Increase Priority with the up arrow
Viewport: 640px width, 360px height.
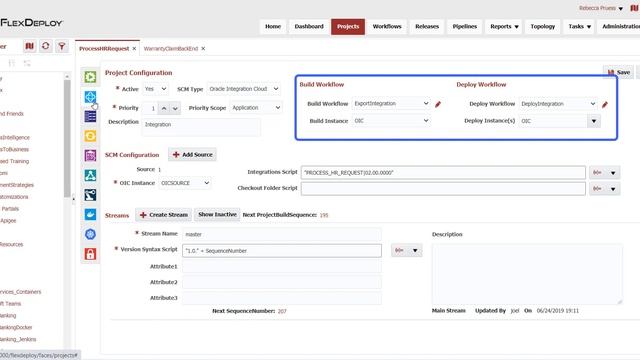[164, 108]
